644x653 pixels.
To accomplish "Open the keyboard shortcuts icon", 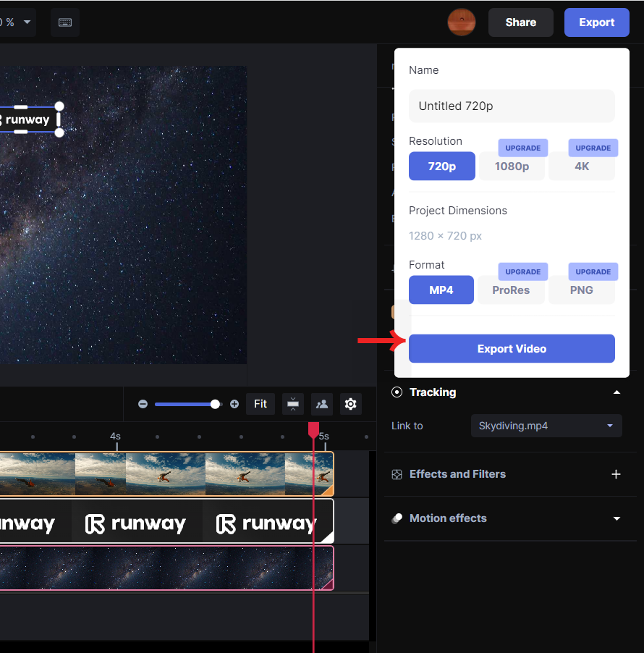I will (x=65, y=22).
